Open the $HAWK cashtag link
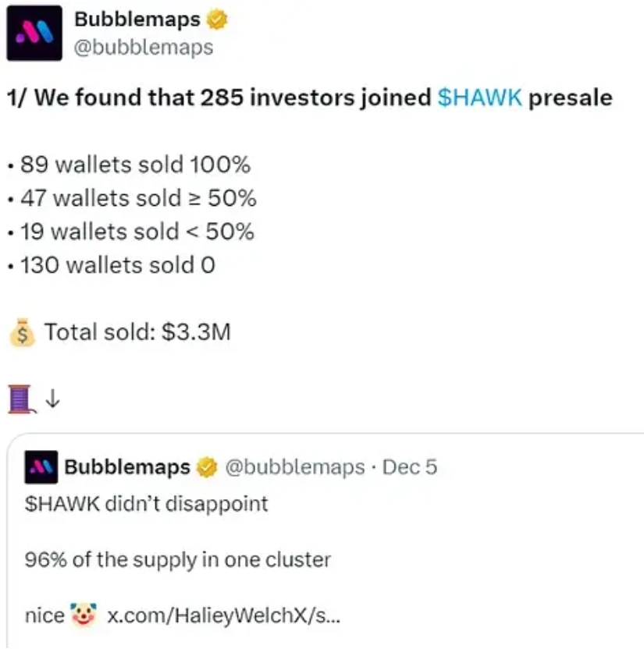 (479, 98)
